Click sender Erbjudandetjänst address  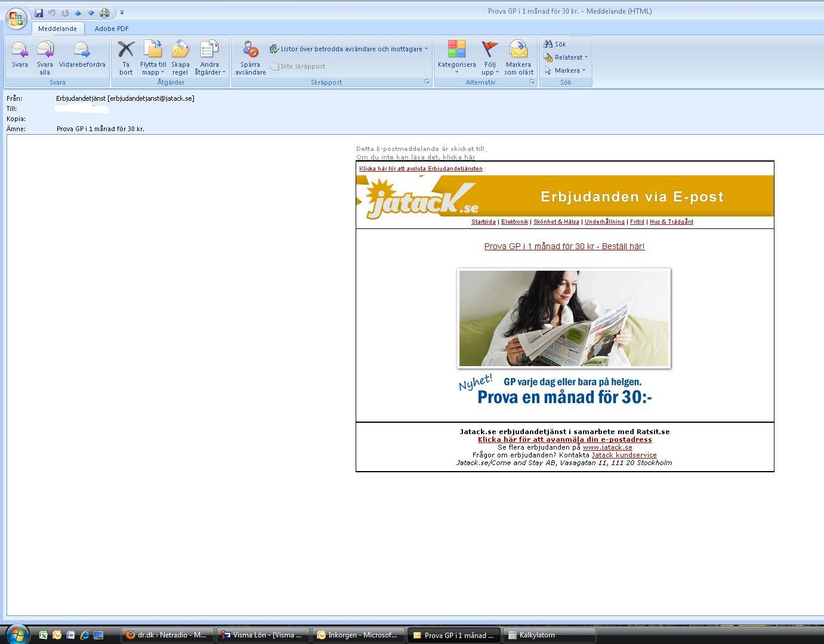click(125, 98)
